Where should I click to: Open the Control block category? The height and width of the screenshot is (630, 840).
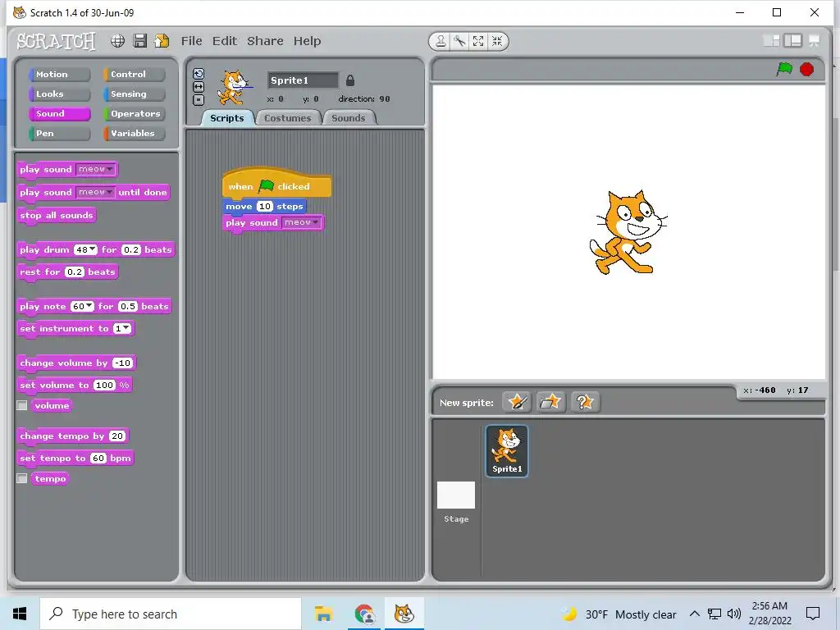click(134, 75)
